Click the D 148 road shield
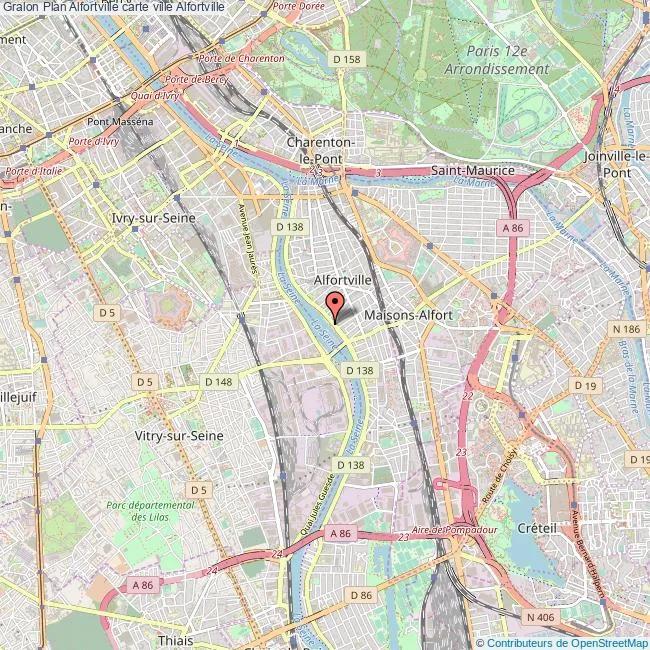 click(219, 381)
